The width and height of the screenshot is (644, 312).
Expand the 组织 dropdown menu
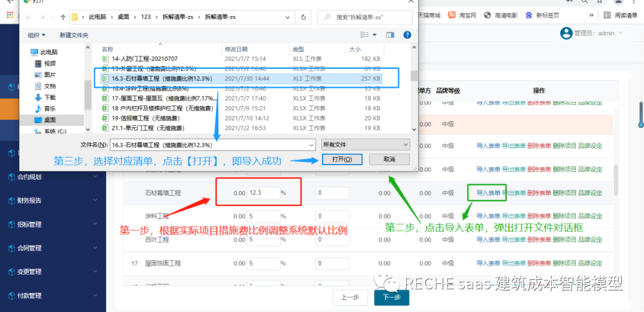click(38, 35)
